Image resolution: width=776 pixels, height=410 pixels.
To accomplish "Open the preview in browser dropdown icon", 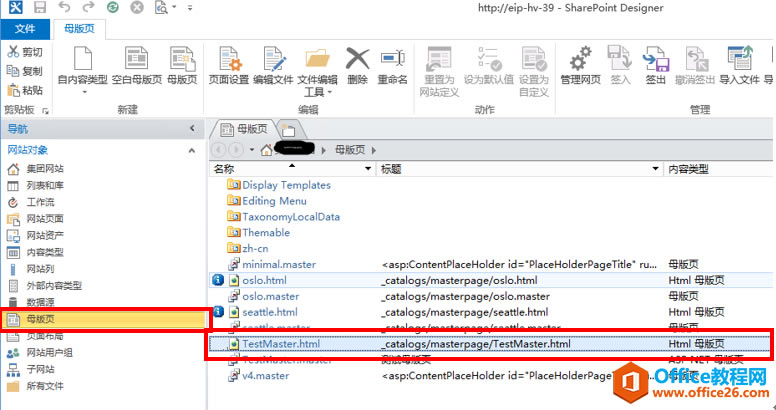I will [x=163, y=7].
